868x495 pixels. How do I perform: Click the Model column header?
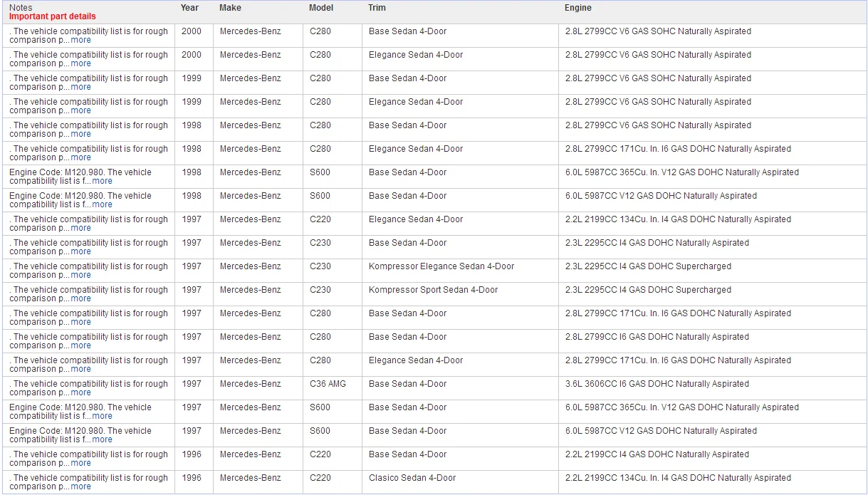(x=321, y=8)
